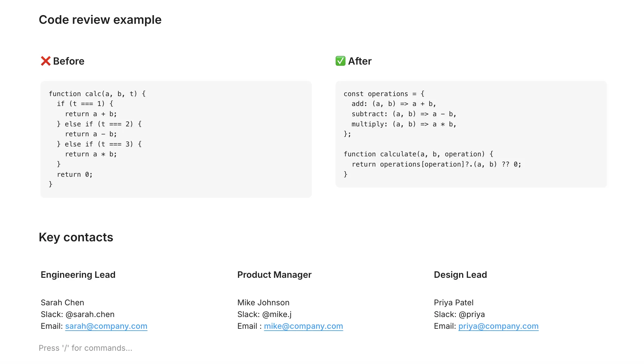The image size is (644, 364).
Task: Click the red cross emoji beside Before
Action: [x=45, y=61]
